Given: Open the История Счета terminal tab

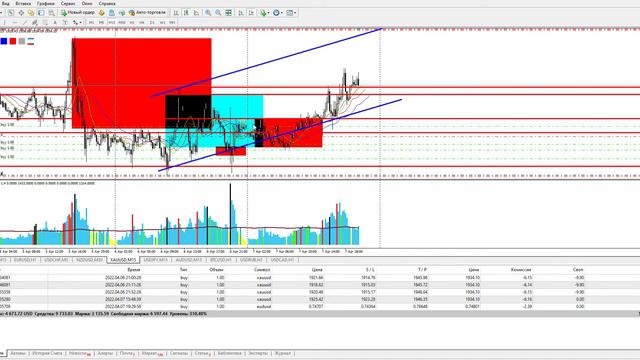Looking at the screenshot, I should (x=47, y=353).
